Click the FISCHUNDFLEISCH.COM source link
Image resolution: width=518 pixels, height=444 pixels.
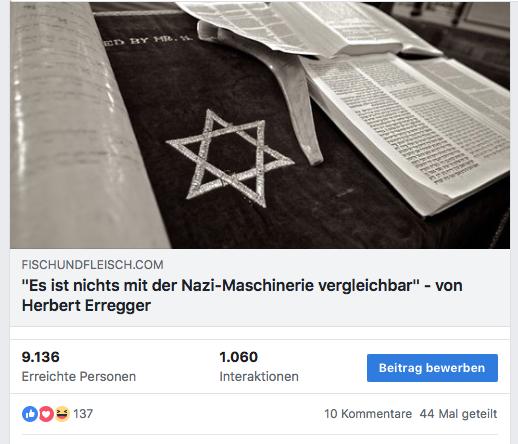92,265
